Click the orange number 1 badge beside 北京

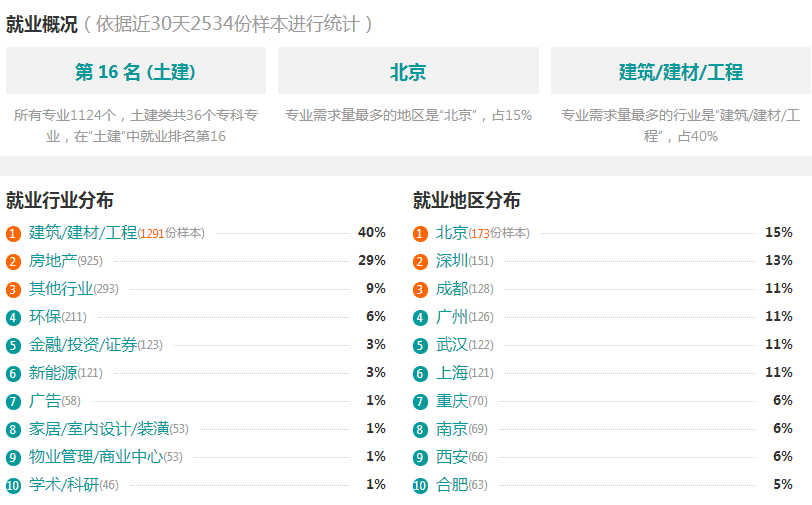pyautogui.click(x=420, y=234)
